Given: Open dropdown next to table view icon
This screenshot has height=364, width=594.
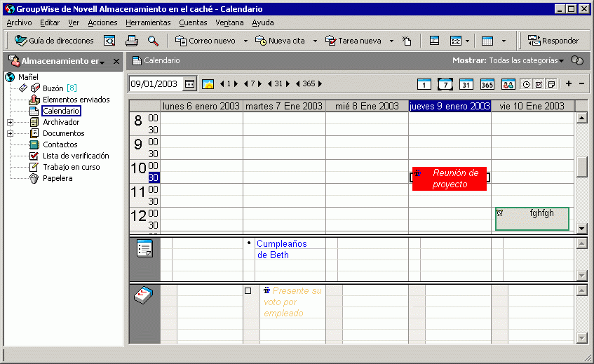Looking at the screenshot, I should click(x=504, y=41).
